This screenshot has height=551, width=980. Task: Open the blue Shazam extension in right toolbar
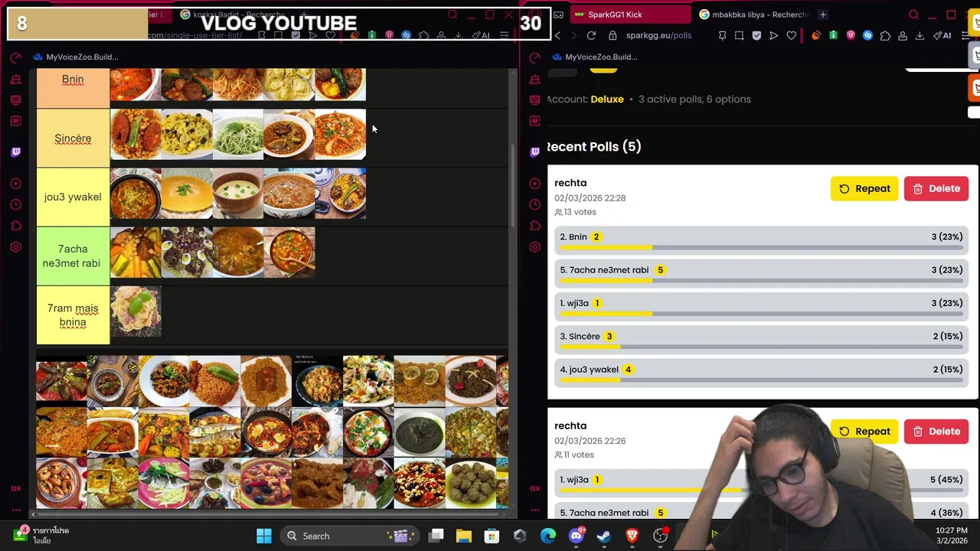click(x=867, y=35)
